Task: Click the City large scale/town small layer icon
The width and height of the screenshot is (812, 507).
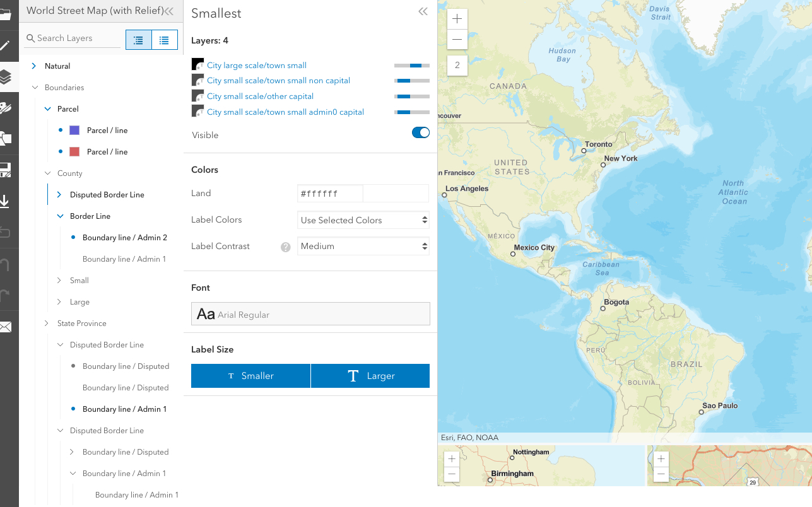Action: click(197, 65)
